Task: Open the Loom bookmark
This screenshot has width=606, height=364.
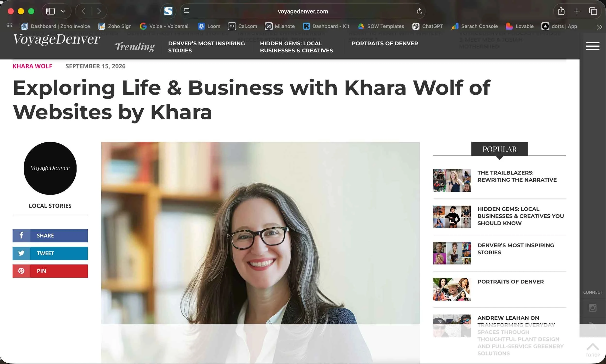Action: click(x=209, y=26)
